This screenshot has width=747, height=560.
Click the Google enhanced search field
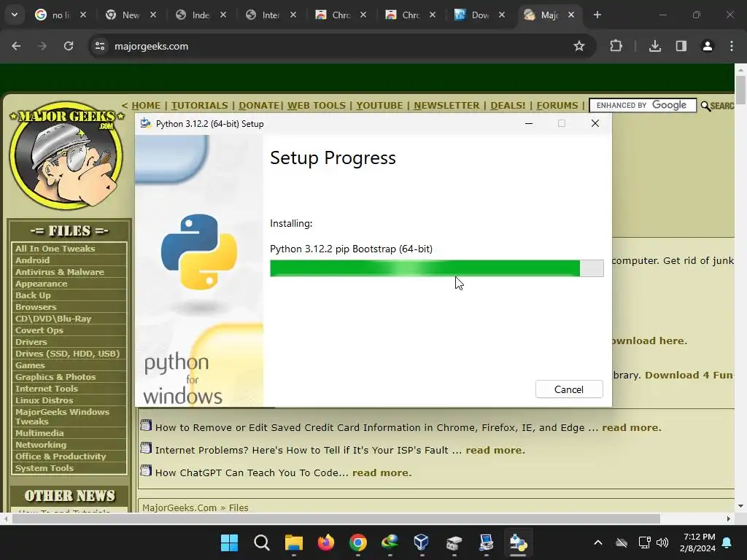(x=643, y=105)
